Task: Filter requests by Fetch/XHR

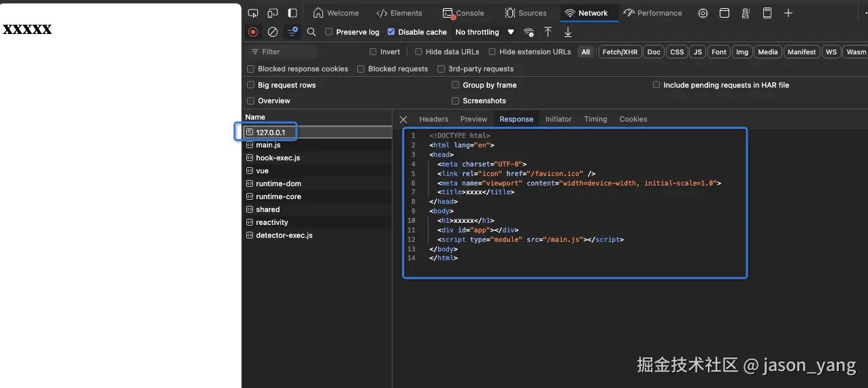Action: 620,52
